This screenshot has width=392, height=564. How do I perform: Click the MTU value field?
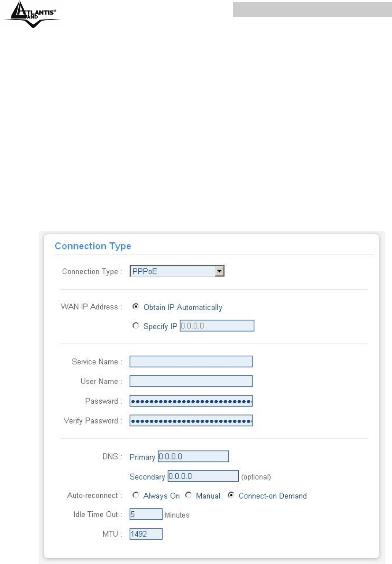(146, 534)
